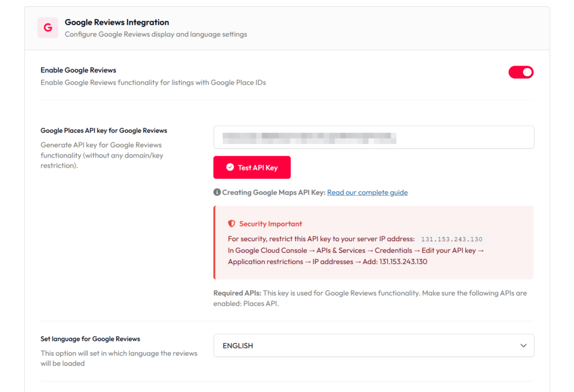Image resolution: width=574 pixels, height=392 pixels.
Task: Click the Google Reviews Integration heading
Action: [117, 22]
